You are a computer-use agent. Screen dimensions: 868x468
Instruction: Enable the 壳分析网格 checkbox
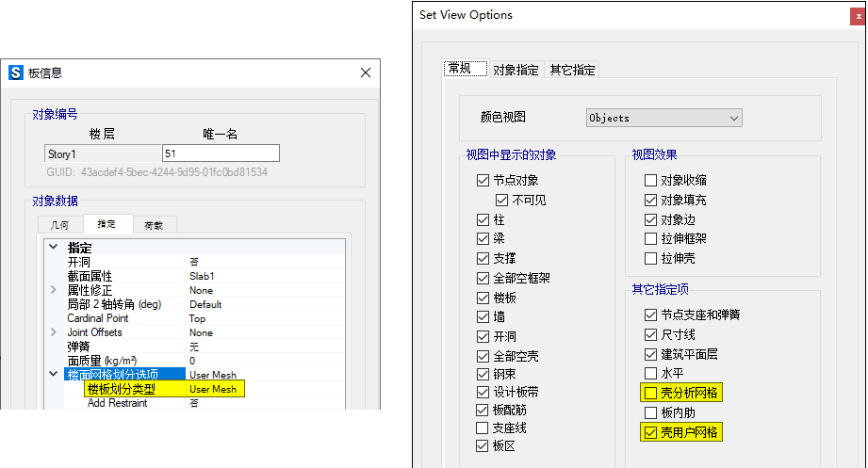pos(650,393)
